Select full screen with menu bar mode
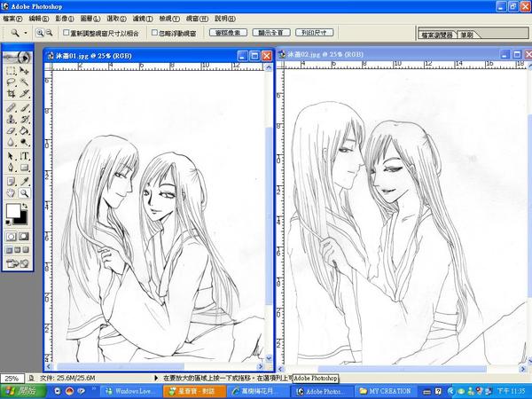532x399 pixels. click(x=18, y=250)
